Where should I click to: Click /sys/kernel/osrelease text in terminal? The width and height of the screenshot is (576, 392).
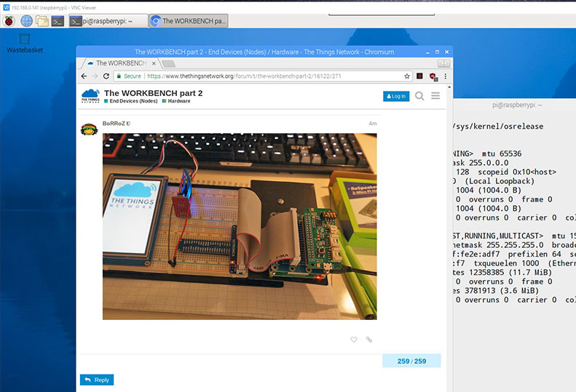[499, 127]
